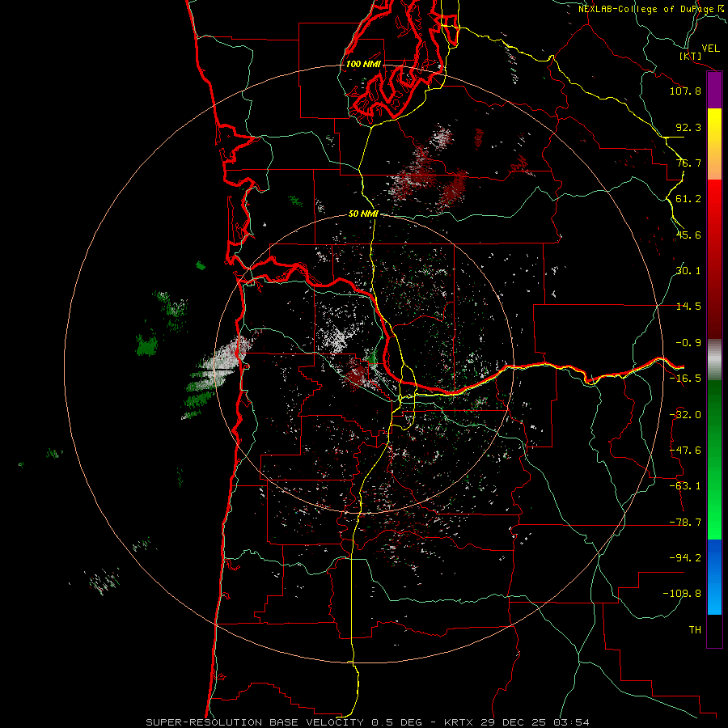Select the -63.1 scale value
728x728 pixels.
point(685,486)
